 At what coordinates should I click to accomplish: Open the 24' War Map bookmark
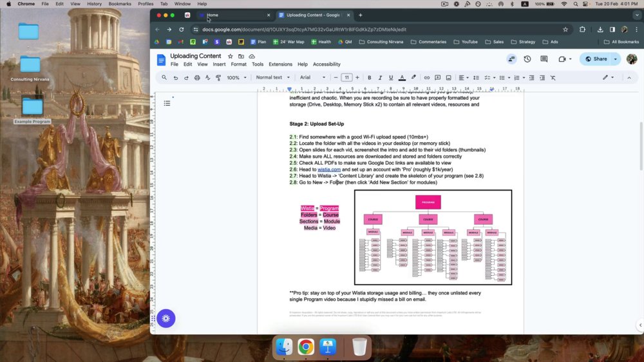click(289, 42)
